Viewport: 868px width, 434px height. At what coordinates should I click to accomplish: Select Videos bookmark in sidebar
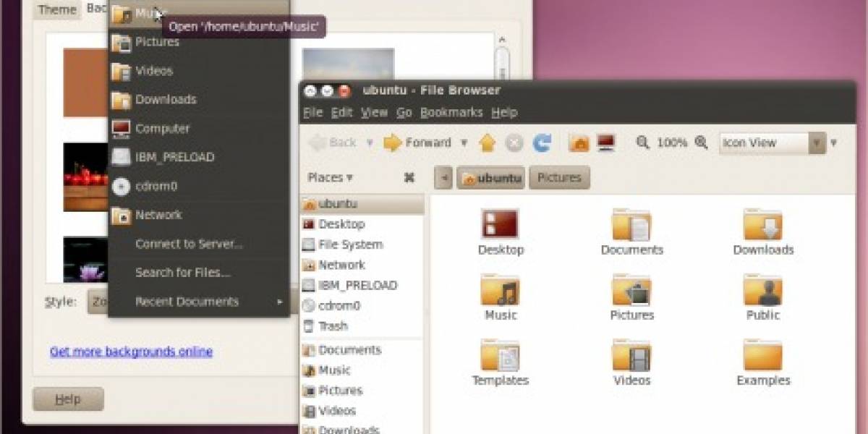[362, 411]
